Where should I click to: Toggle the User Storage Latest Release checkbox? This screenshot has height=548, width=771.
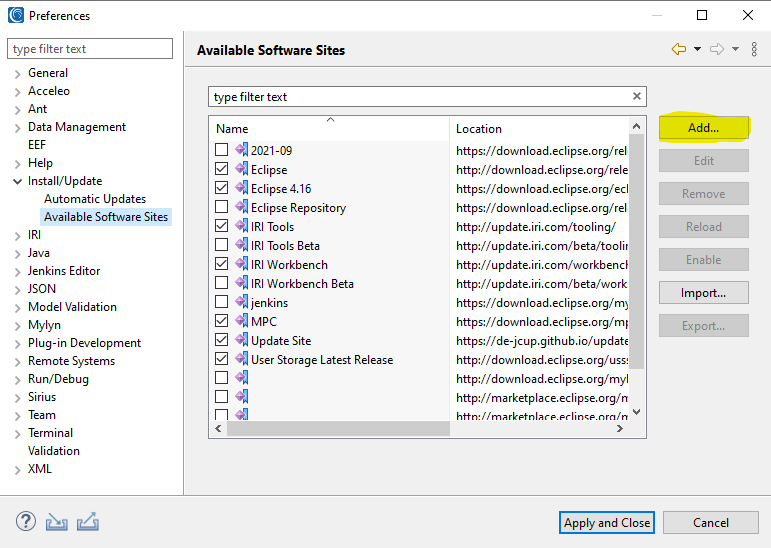point(221,359)
